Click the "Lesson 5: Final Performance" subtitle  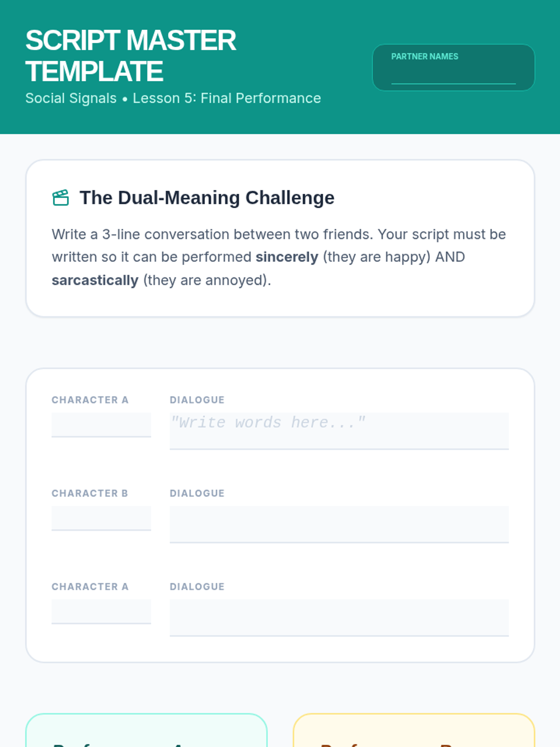[x=227, y=99]
